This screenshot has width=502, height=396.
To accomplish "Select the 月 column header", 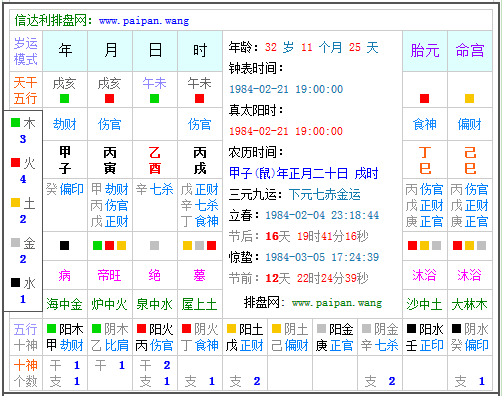I will point(110,51).
